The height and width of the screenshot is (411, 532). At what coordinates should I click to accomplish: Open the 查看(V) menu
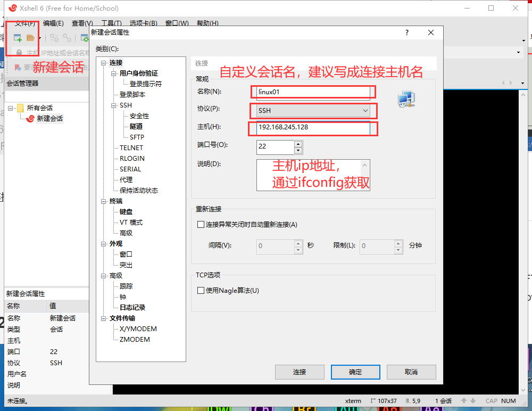click(x=82, y=23)
